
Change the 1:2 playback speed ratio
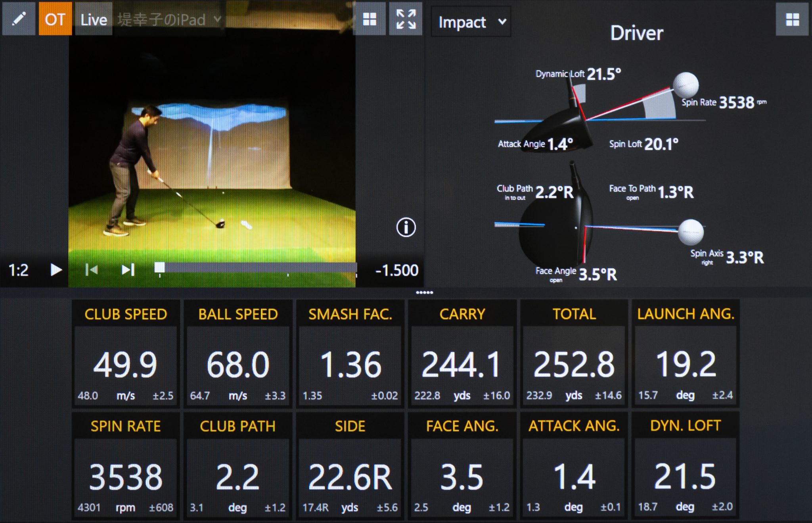(x=19, y=270)
